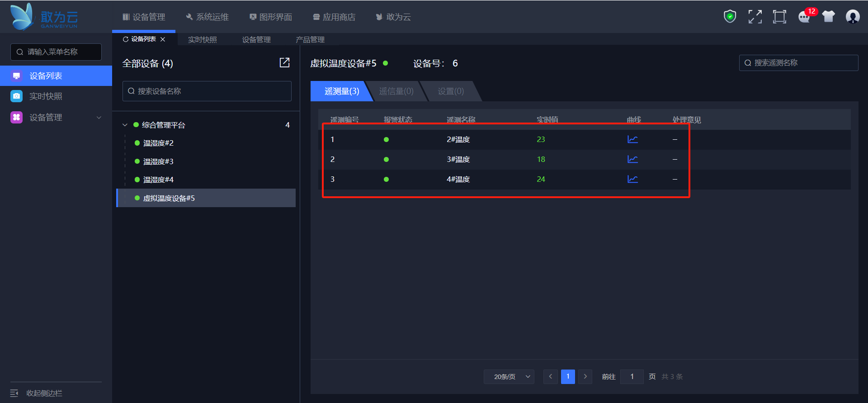This screenshot has width=868, height=403.
Task: Open the security shield status icon
Action: (x=730, y=17)
